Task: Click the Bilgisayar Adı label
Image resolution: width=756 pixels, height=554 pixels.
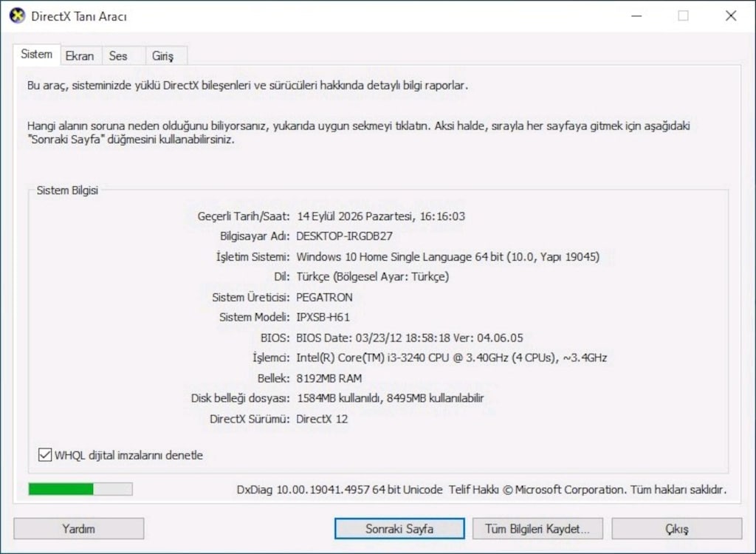Action: (255, 236)
